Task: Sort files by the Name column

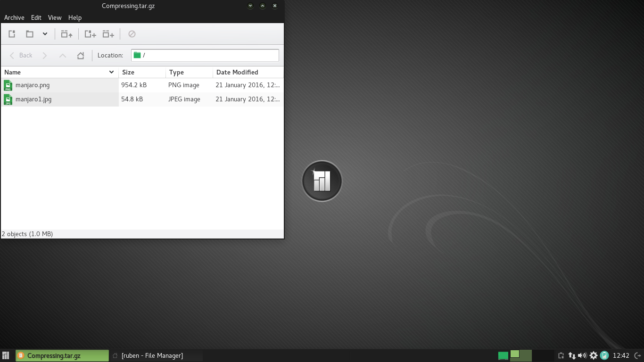Action: (x=60, y=72)
